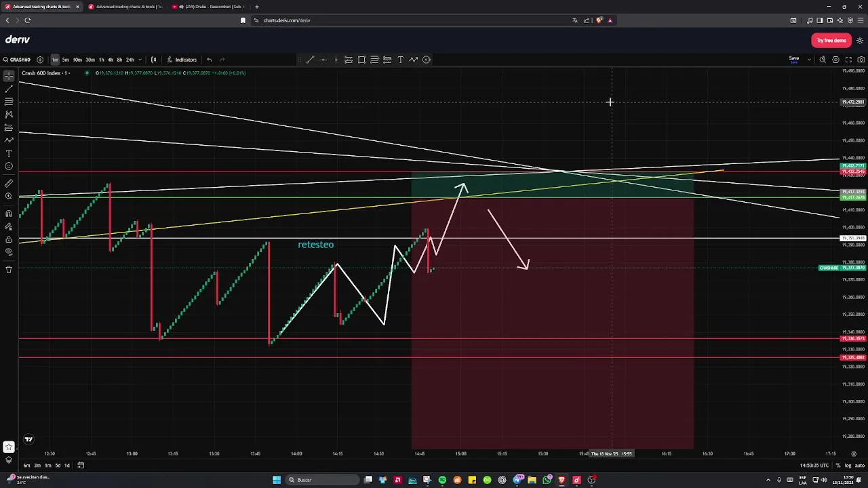Toggle the light/dark theme sun icon
Image resolution: width=868 pixels, height=488 pixels.
860,41
